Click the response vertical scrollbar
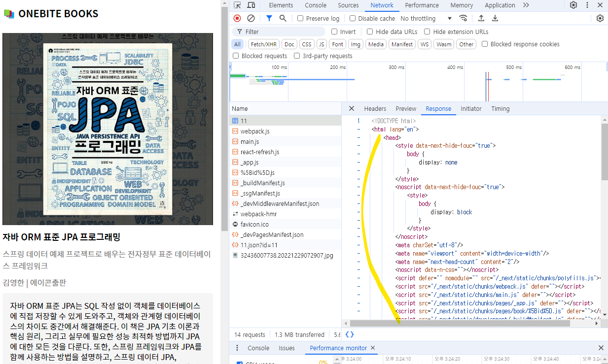608x364 pixels. [x=605, y=151]
